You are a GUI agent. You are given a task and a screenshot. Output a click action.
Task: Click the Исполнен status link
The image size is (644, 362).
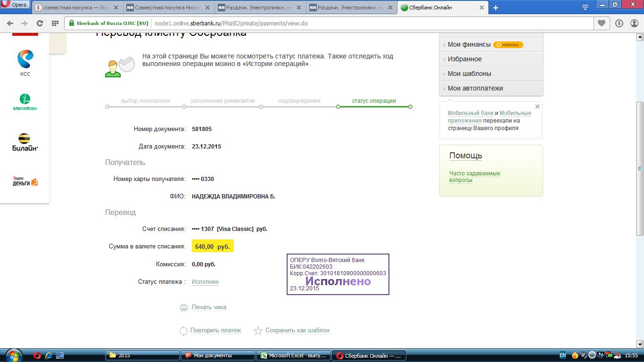coord(205,282)
